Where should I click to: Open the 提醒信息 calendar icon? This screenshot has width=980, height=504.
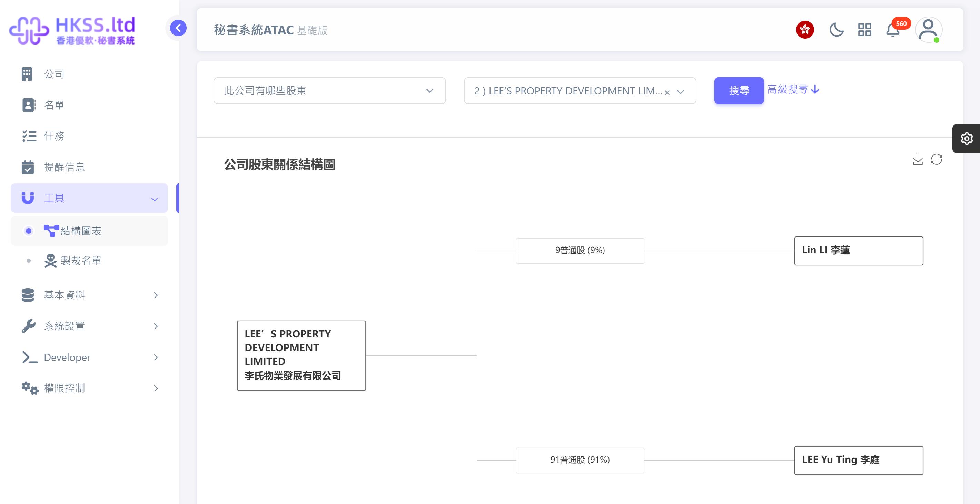(x=28, y=167)
